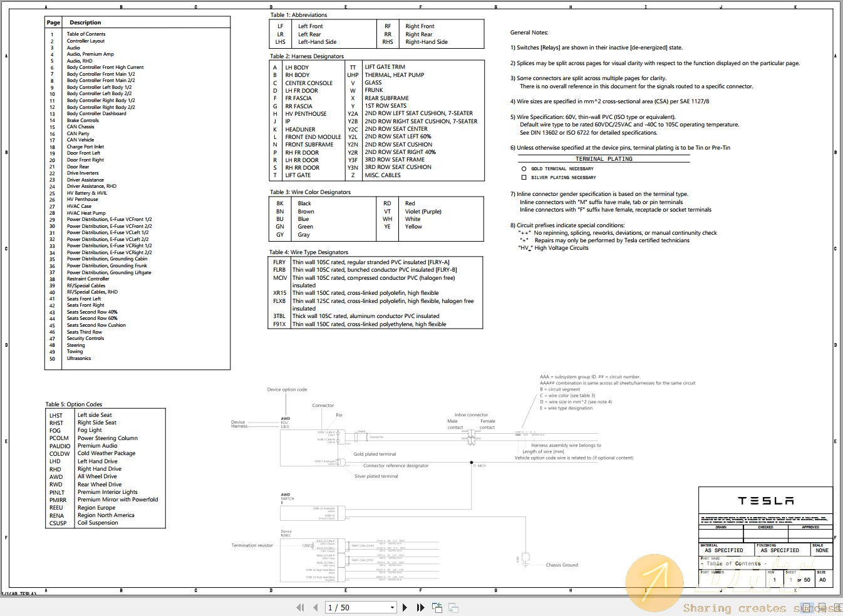Click 'Brake Controls' contents entry
Image resolution: width=843 pixels, height=616 pixels.
83,120
